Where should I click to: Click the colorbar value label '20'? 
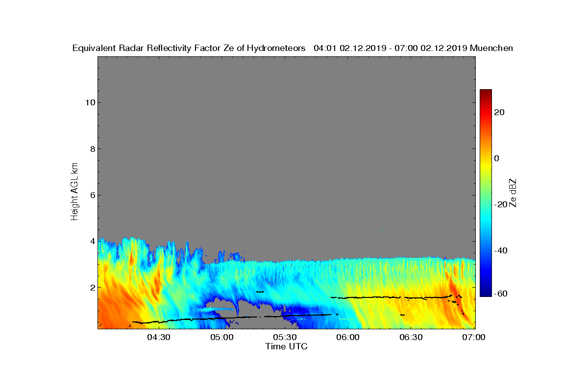pos(500,112)
